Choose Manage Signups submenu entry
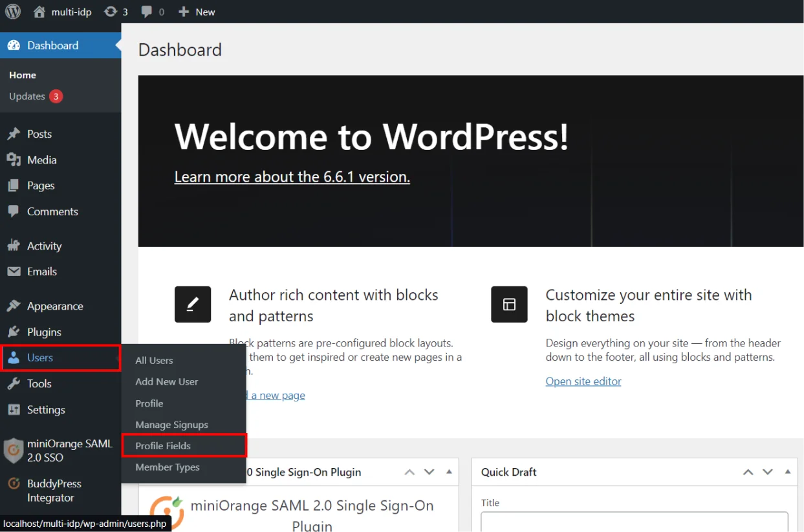 (172, 425)
